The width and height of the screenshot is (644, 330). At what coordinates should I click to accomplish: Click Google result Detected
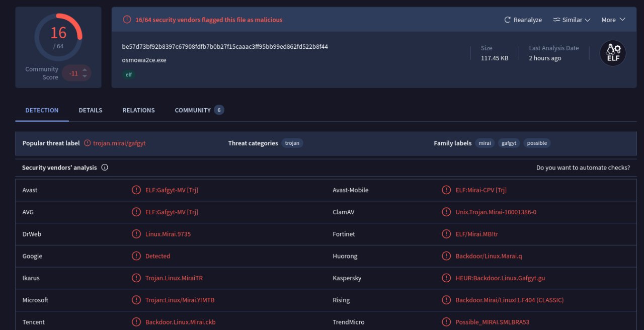pyautogui.click(x=158, y=256)
